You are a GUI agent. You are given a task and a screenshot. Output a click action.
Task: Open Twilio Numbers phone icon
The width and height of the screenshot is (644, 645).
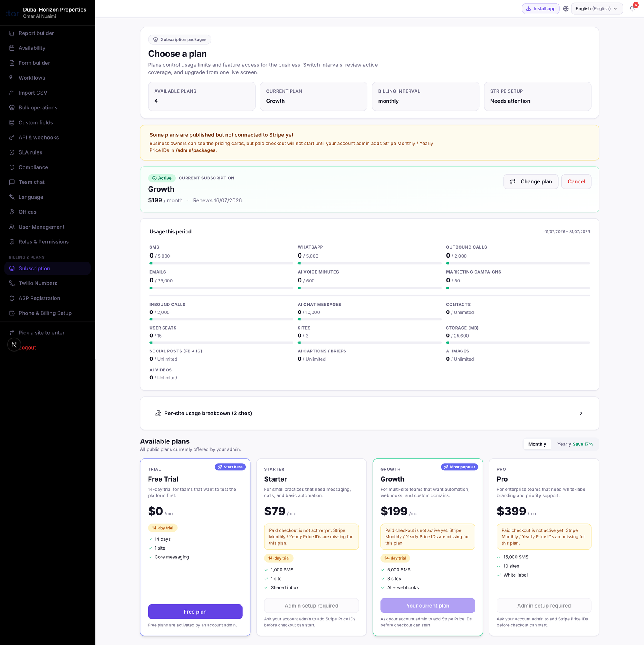coord(12,283)
